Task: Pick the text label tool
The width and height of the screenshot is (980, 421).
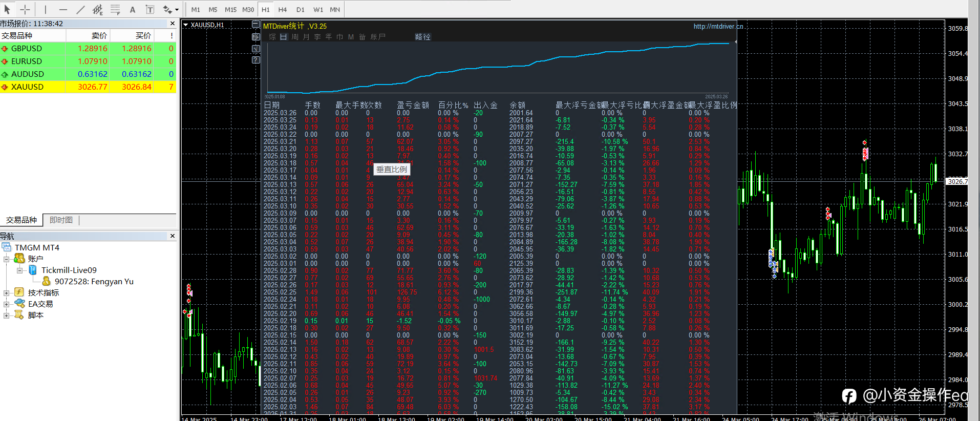Action: pos(150,9)
